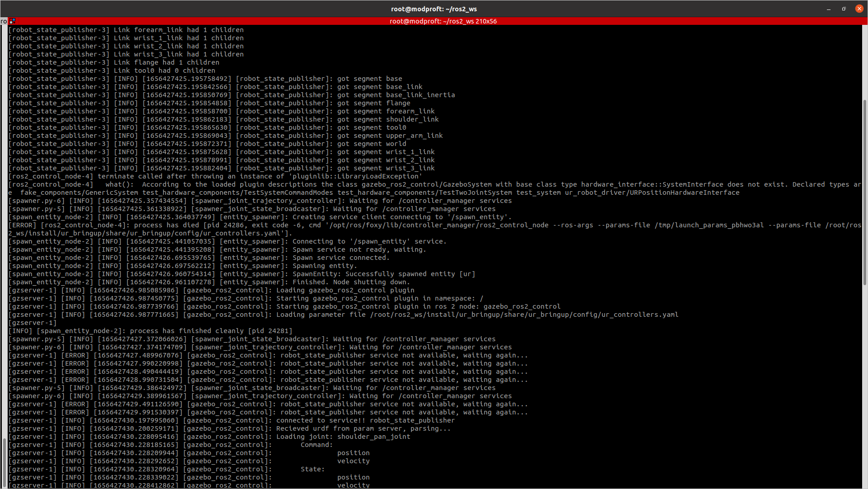Click text 'Finished. Node shutting down.'
This screenshot has width=868, height=489.
point(351,282)
